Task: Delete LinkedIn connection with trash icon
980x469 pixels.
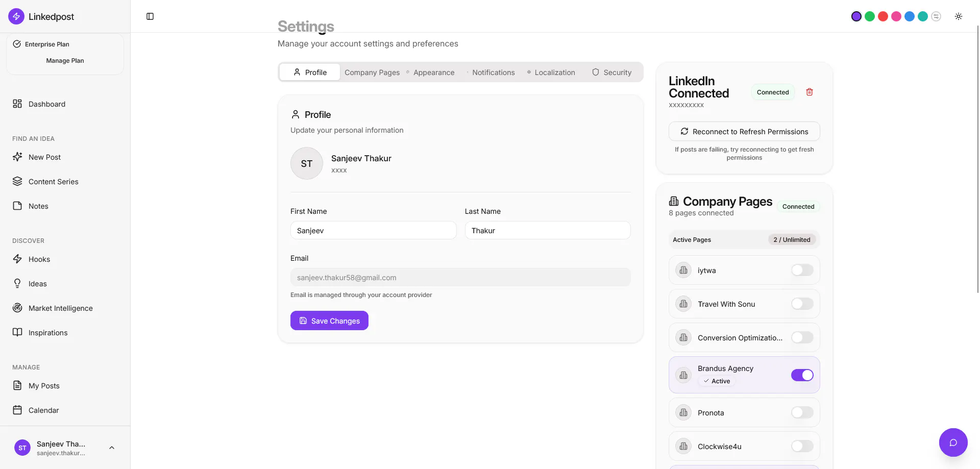Action: coord(810,92)
